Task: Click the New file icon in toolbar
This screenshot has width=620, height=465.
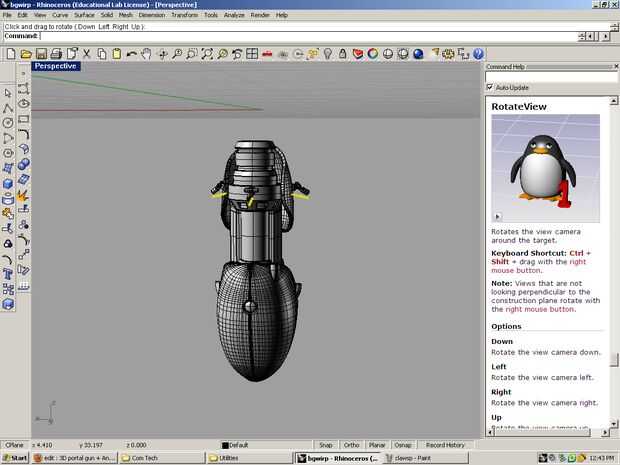Action: 9,53
